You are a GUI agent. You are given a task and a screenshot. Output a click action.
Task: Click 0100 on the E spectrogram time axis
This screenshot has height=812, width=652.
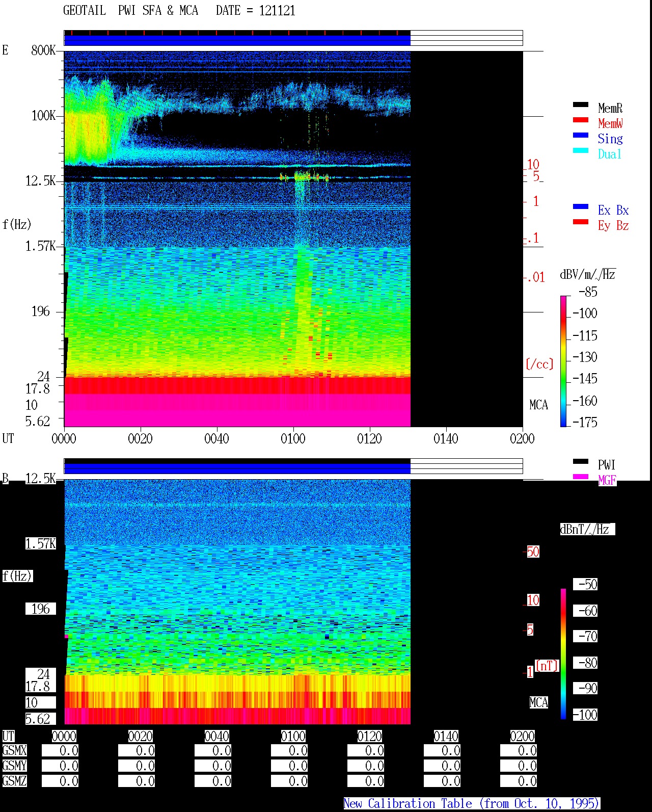tap(293, 438)
